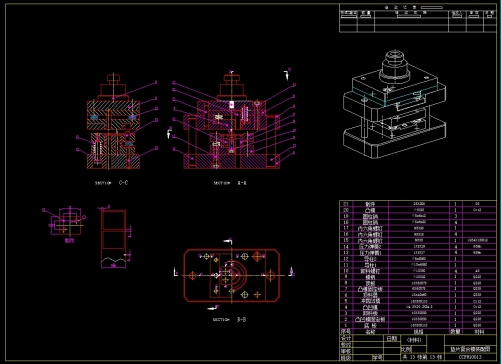Select row 14 压力弹簧2 in parts list
Image resolution: width=501 pixels, height=364 pixels.
pos(370,247)
